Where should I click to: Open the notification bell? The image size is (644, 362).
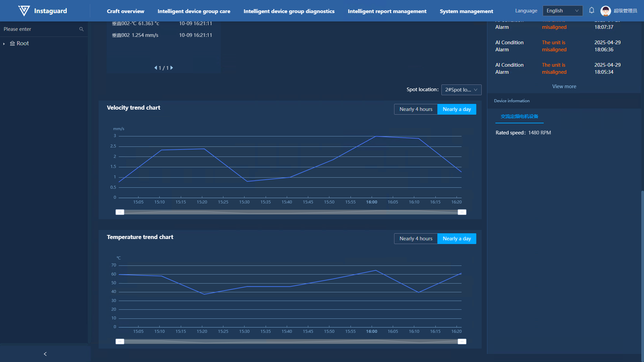(x=592, y=10)
